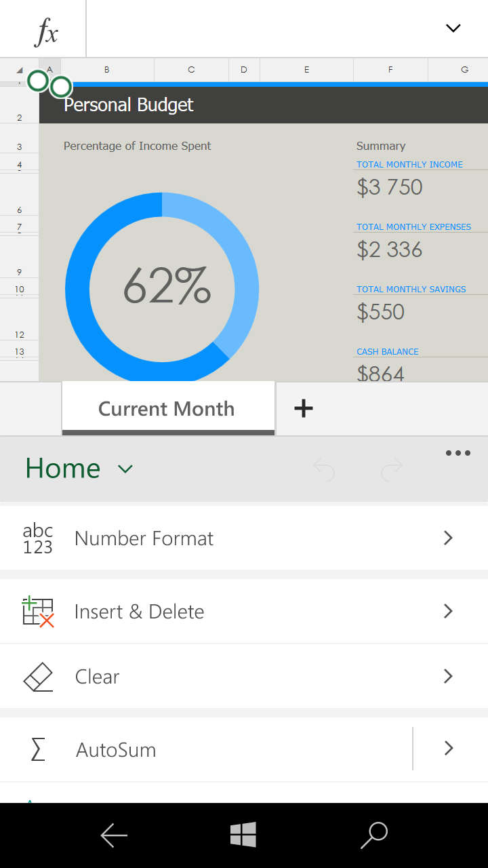The image size is (488, 868).
Task: Open the Number Format options
Action: pos(244,538)
